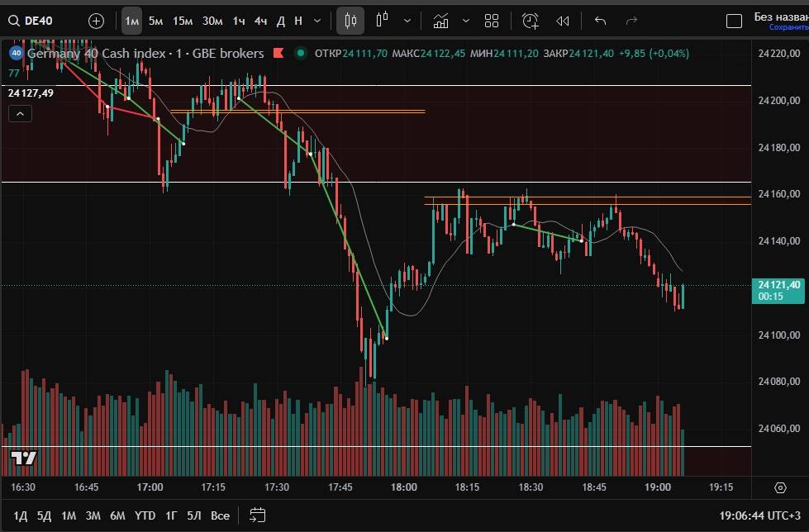This screenshot has width=809, height=532.
Task: Open chart settings gear near time axis
Action: [780, 487]
